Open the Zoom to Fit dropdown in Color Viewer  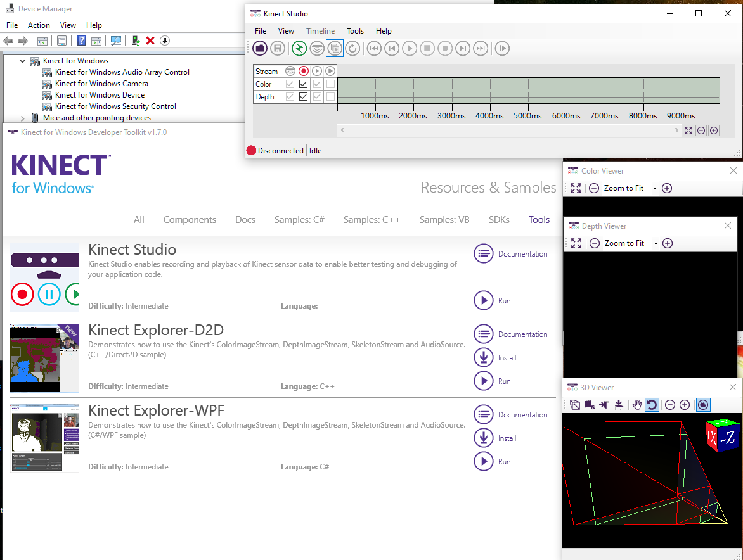click(x=655, y=188)
